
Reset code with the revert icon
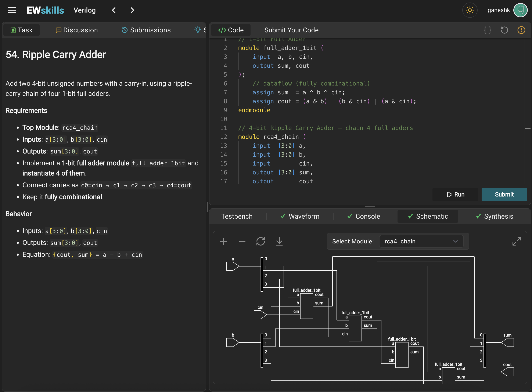tap(504, 30)
